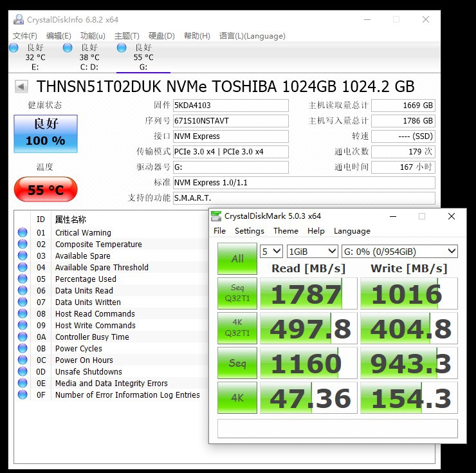
Task: Click status orb for Host Read Commands row
Action: 23,313
